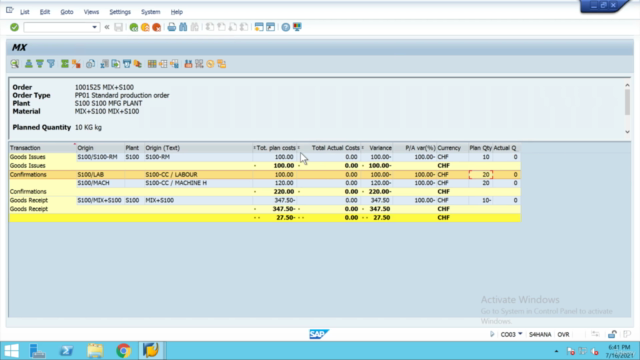Select the Variance column header

tap(378, 148)
